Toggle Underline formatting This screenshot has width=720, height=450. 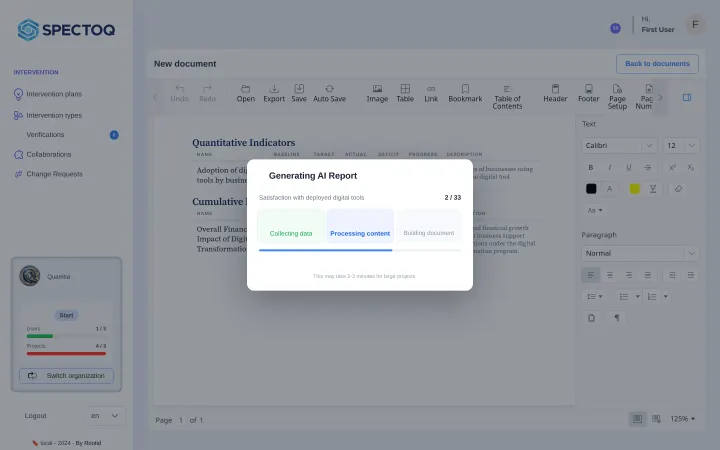[x=629, y=167]
